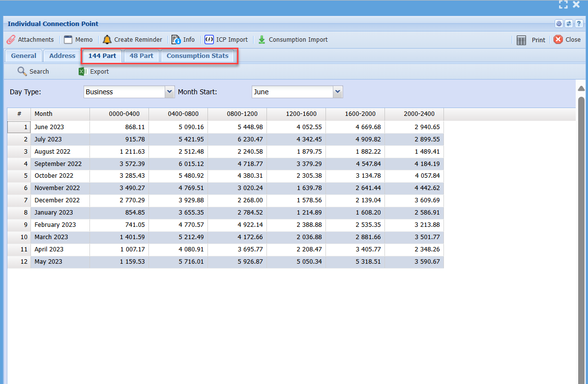
Task: Export the grid to Excel
Action: click(x=83, y=72)
